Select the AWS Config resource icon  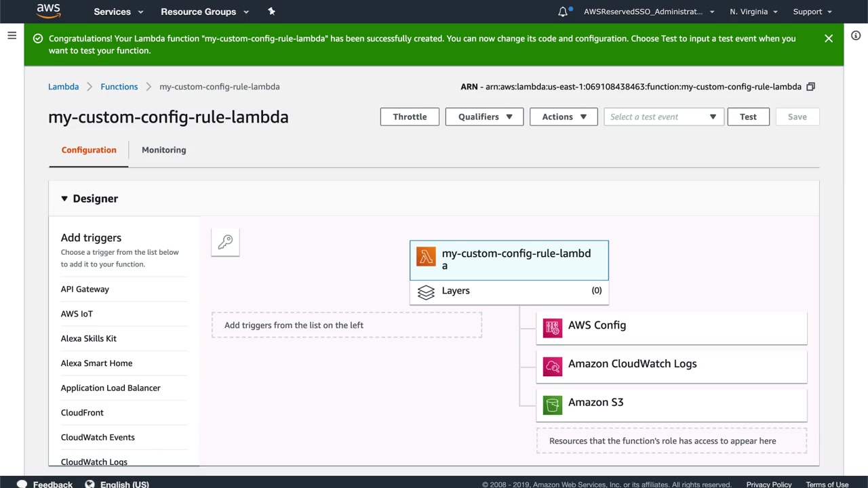point(553,329)
